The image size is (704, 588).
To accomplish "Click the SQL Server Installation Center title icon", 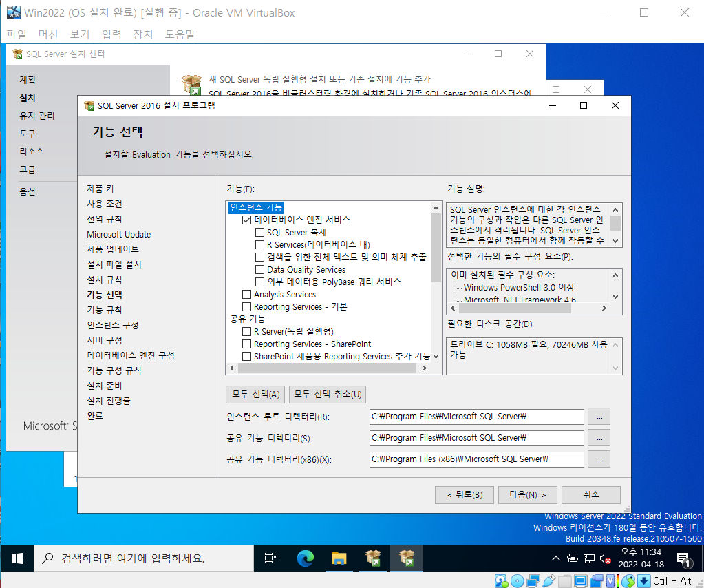I will (x=17, y=54).
